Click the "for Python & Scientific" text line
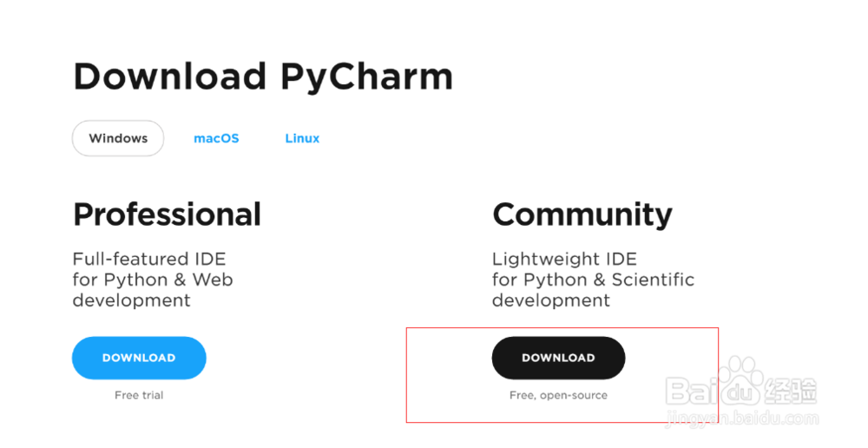Viewport: 868px width, 448px height. tap(593, 280)
